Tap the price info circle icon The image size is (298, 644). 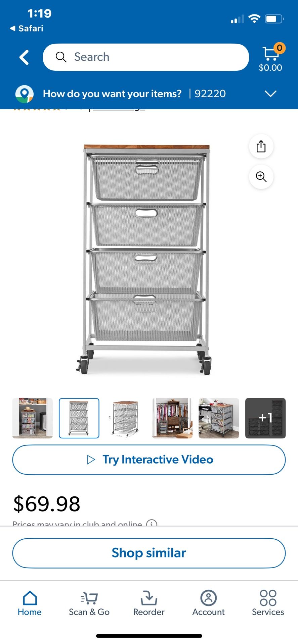[x=152, y=523]
